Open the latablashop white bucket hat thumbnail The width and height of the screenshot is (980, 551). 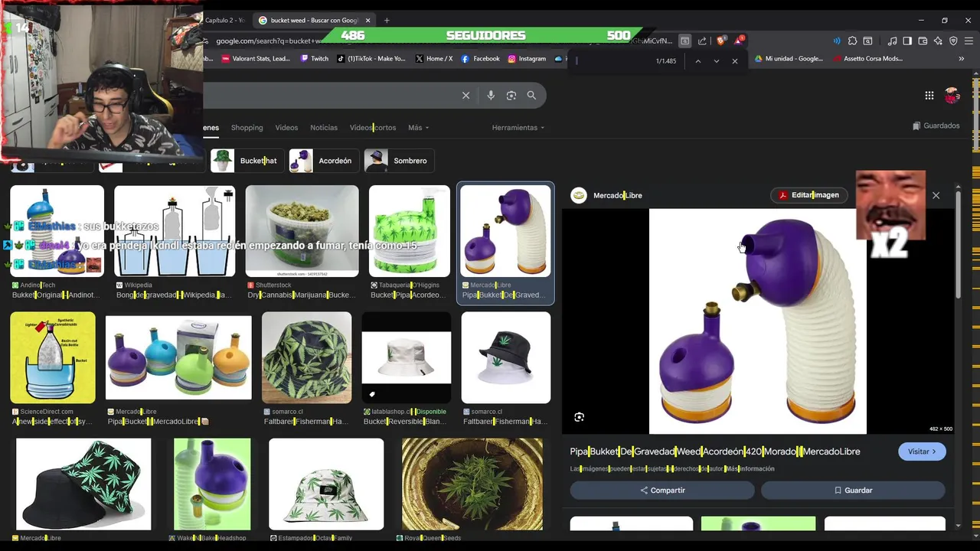[x=407, y=357]
